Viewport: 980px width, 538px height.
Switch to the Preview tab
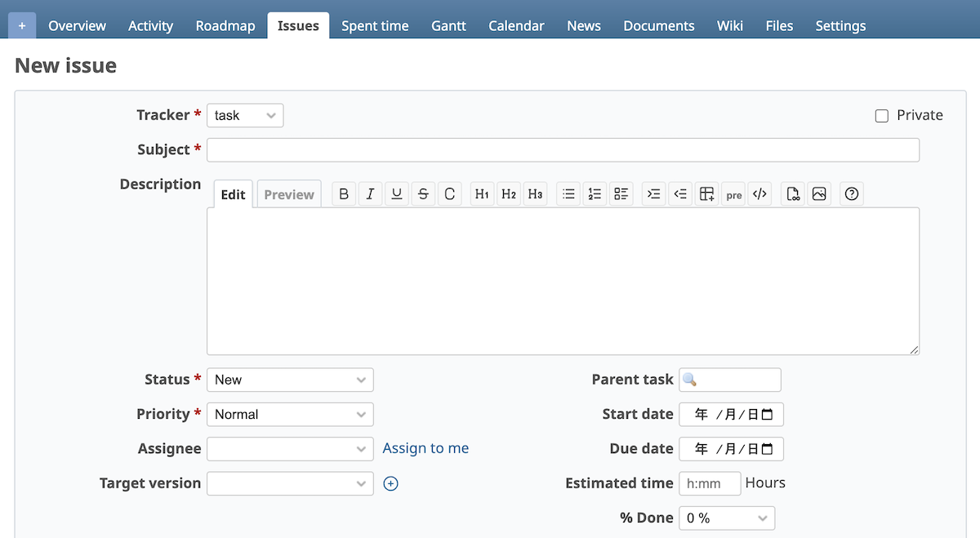click(288, 193)
